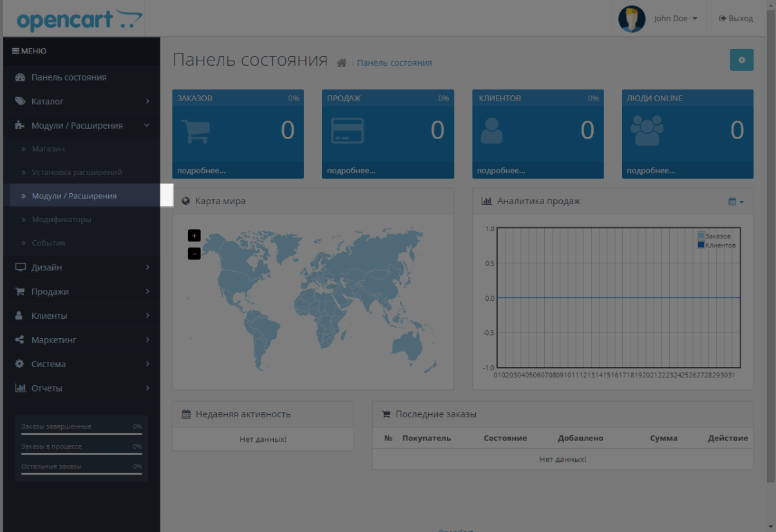776x532 pixels.
Task: Select the Магазин submenu item
Action: (x=48, y=149)
